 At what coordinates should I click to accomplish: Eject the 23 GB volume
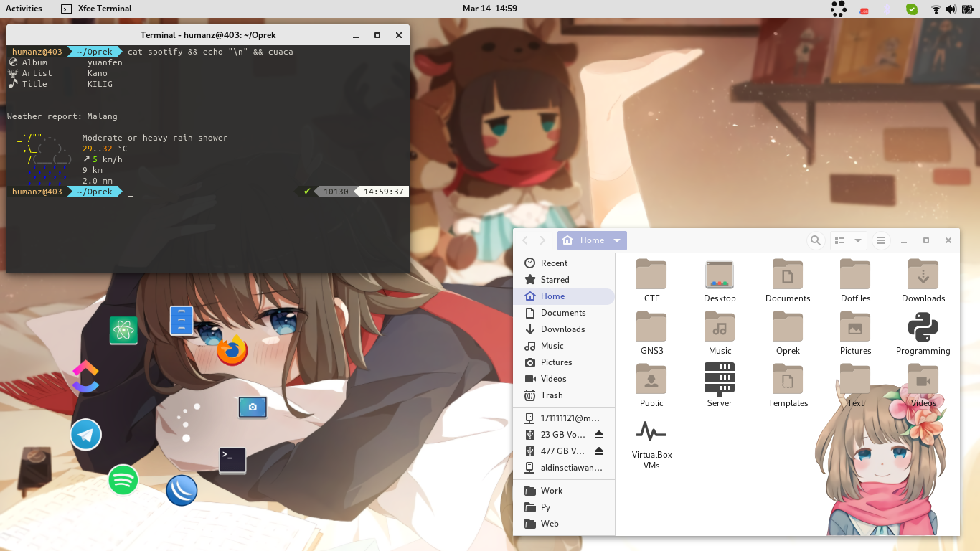click(x=599, y=435)
